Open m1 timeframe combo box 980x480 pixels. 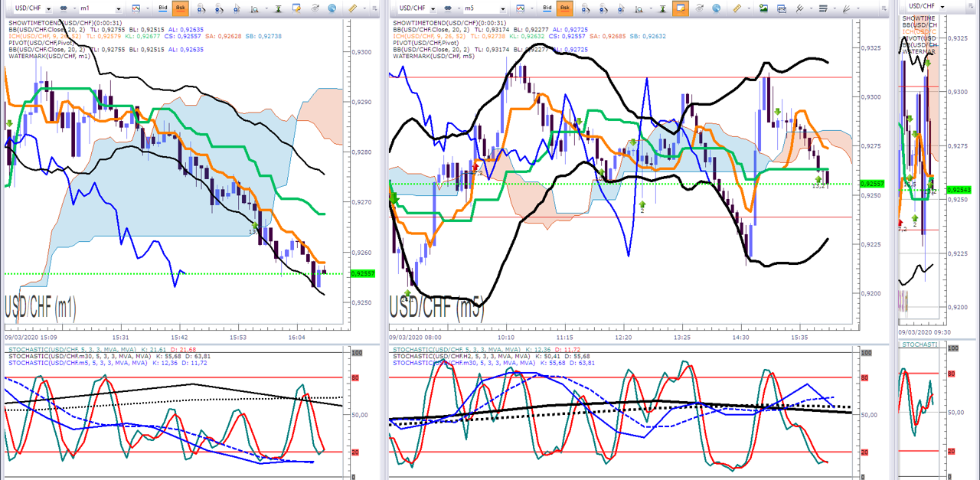(101, 8)
